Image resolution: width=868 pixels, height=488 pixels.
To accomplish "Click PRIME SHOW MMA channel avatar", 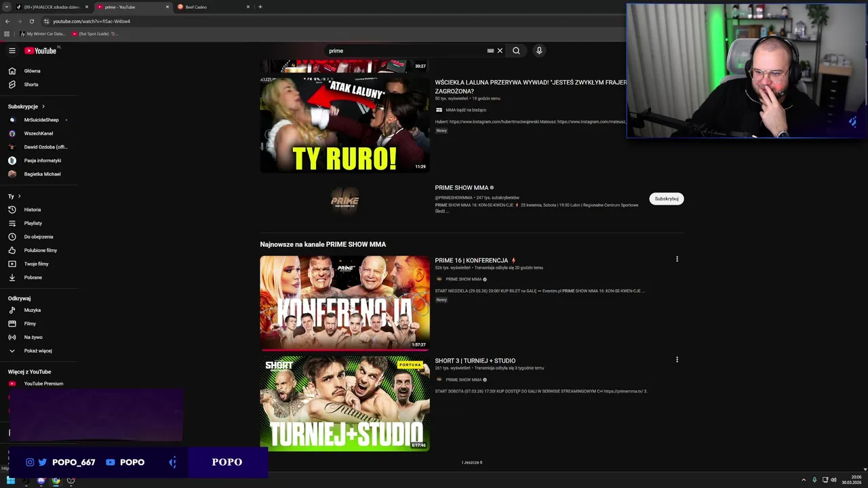I will (344, 201).
